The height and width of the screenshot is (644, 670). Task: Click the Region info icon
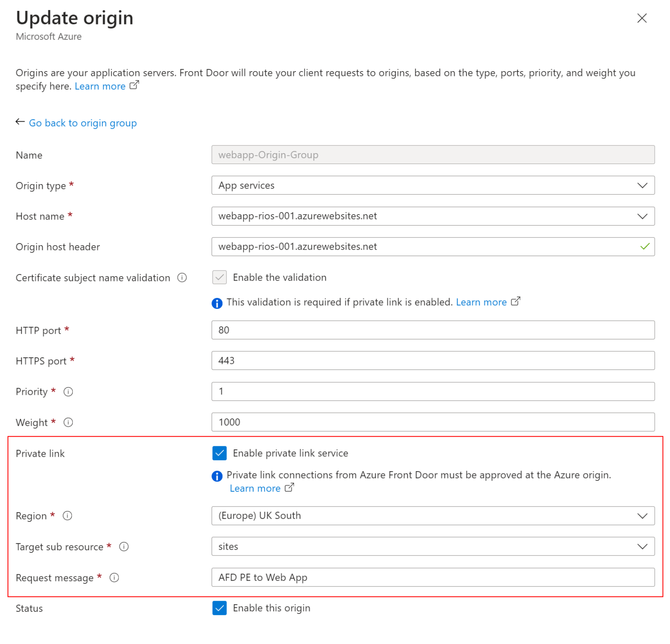click(68, 516)
